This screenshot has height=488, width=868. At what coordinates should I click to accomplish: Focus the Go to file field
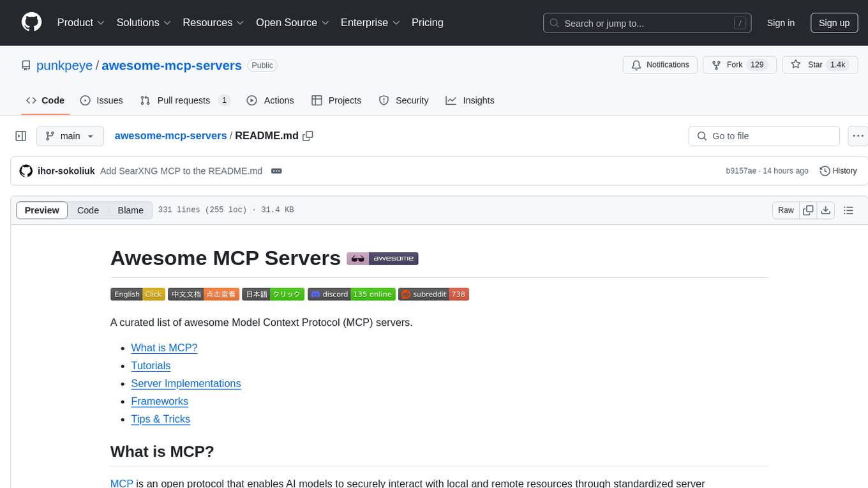click(x=764, y=136)
